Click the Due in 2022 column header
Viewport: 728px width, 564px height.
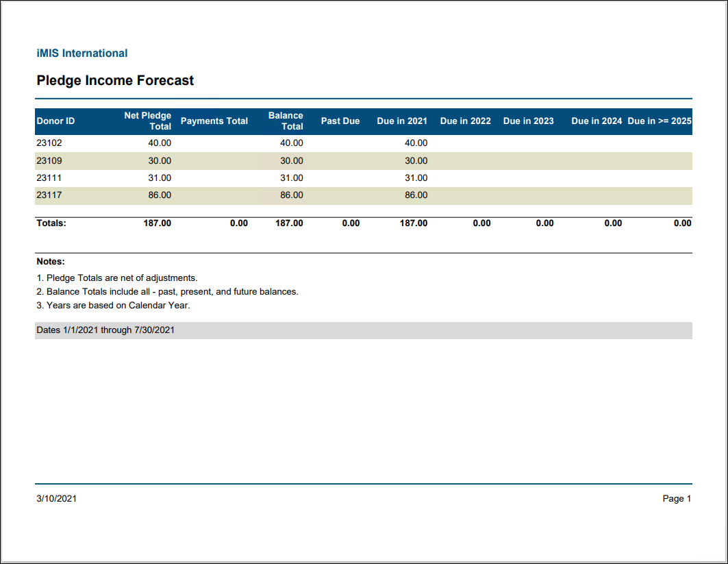pyautogui.click(x=465, y=121)
